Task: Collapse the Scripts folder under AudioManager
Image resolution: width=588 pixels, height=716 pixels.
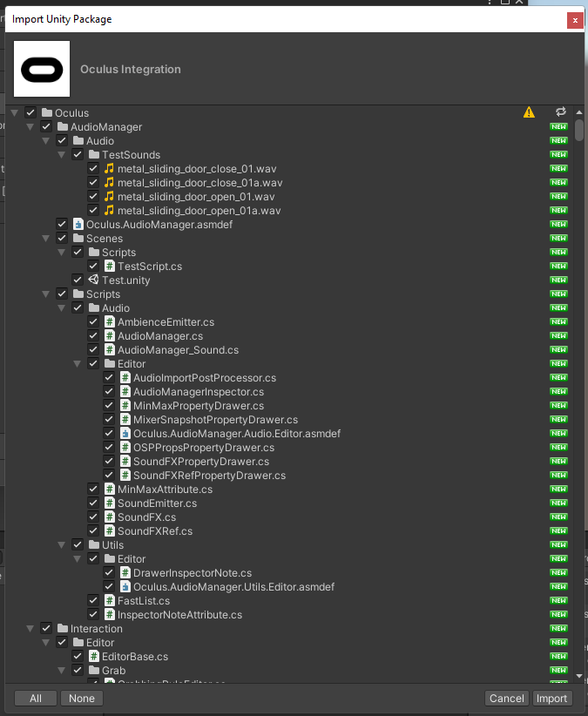Action: (45, 294)
